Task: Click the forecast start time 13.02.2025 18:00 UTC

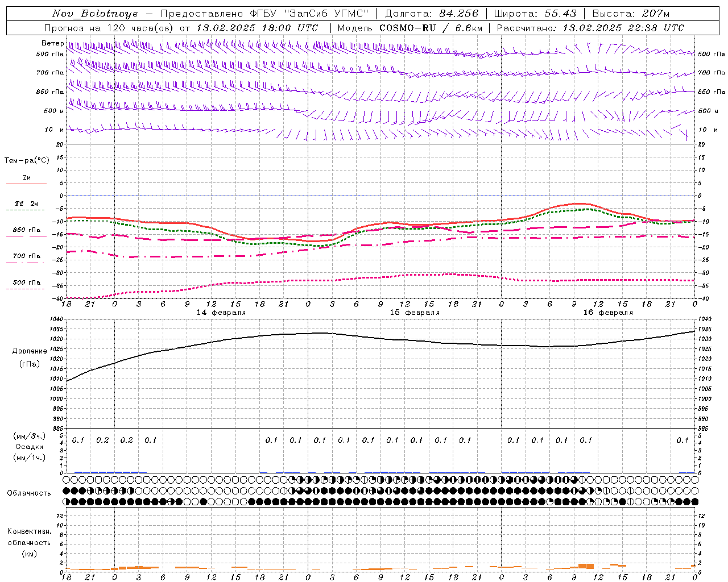Action: pos(257,28)
